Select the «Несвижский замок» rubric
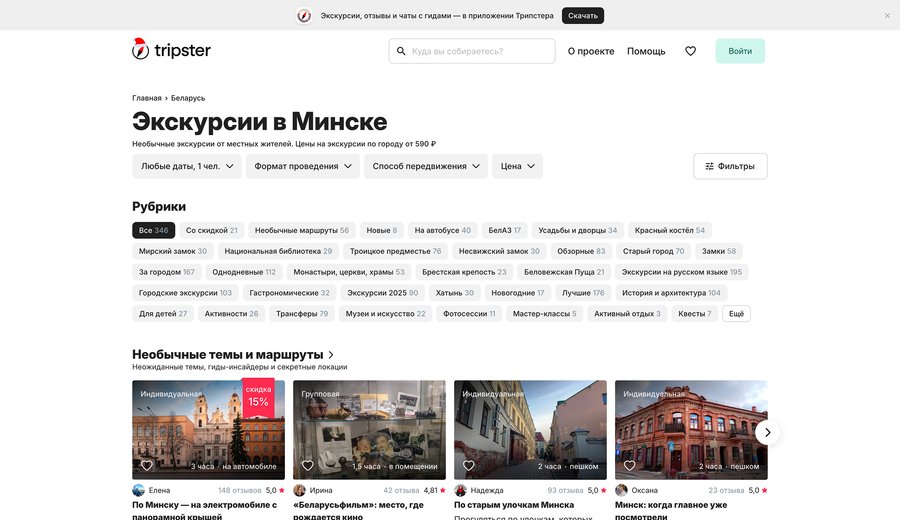The height and width of the screenshot is (520, 900). pyautogui.click(x=499, y=251)
